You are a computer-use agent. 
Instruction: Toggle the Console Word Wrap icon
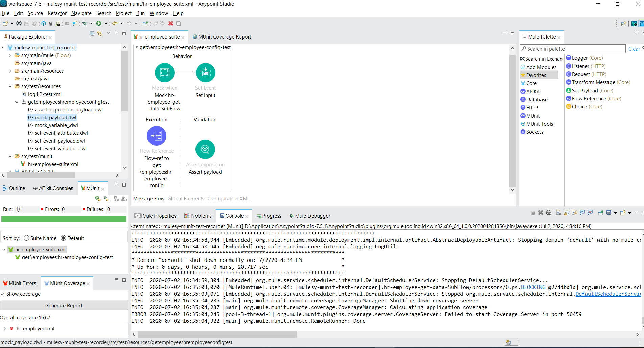click(x=574, y=213)
